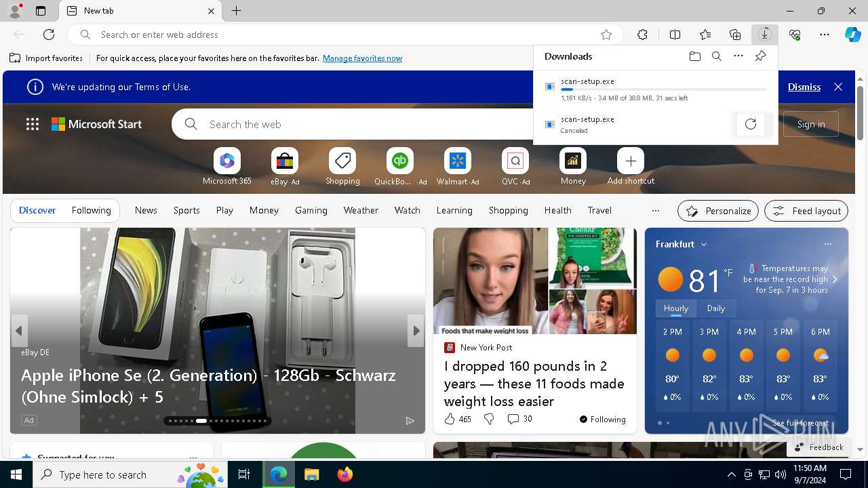
Task: Open Browser essentials icon
Action: click(x=795, y=35)
